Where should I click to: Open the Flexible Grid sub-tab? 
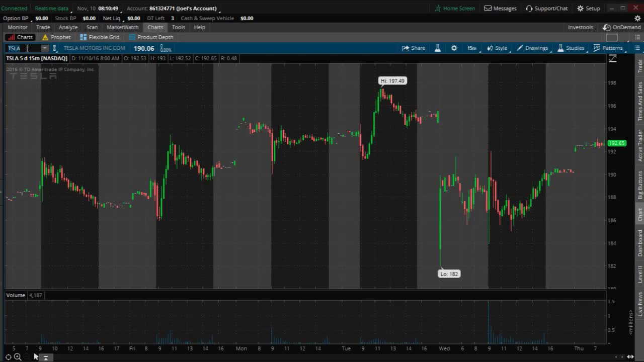click(100, 37)
